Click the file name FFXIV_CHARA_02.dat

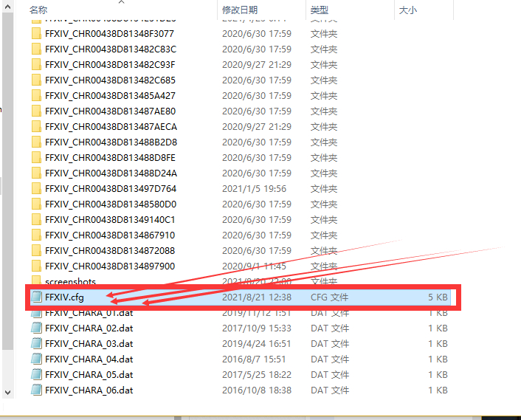coord(89,328)
